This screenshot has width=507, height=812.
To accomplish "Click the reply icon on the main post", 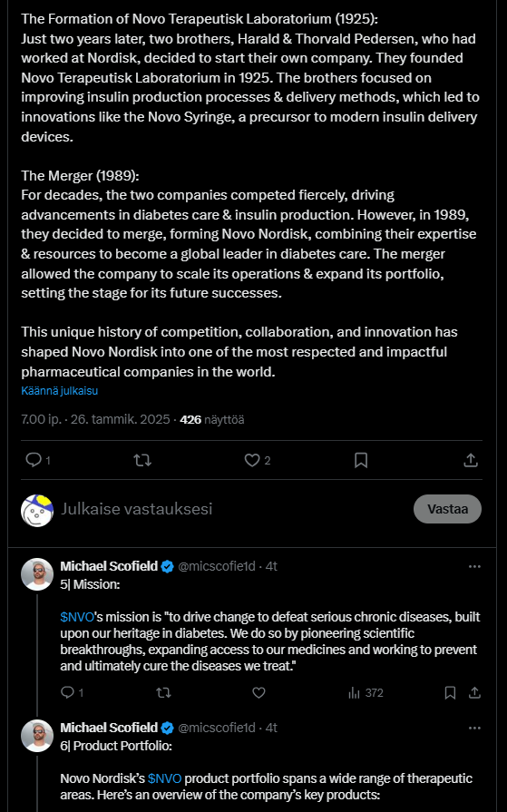I will tap(34, 460).
